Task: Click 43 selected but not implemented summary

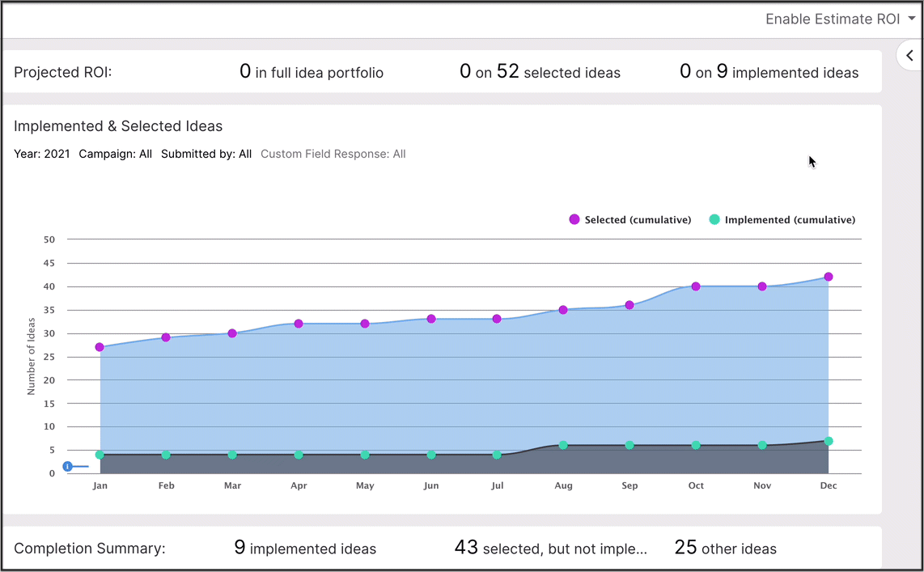Action: pos(550,548)
